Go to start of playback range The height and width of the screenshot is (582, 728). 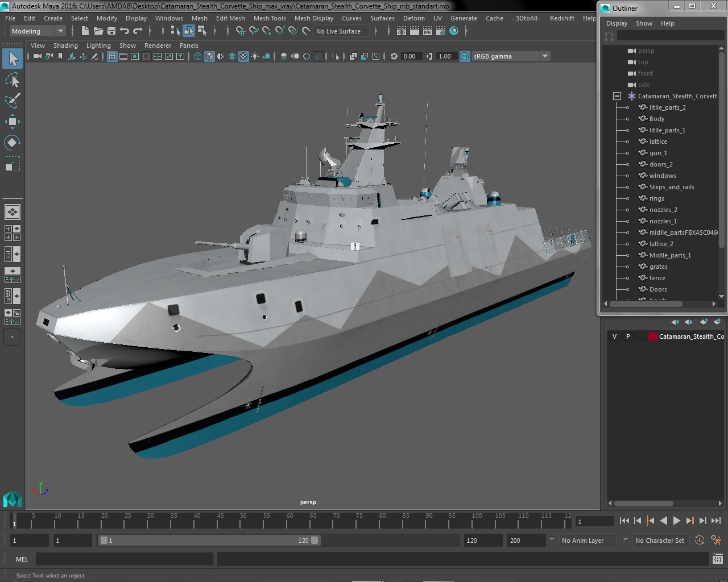(x=624, y=521)
